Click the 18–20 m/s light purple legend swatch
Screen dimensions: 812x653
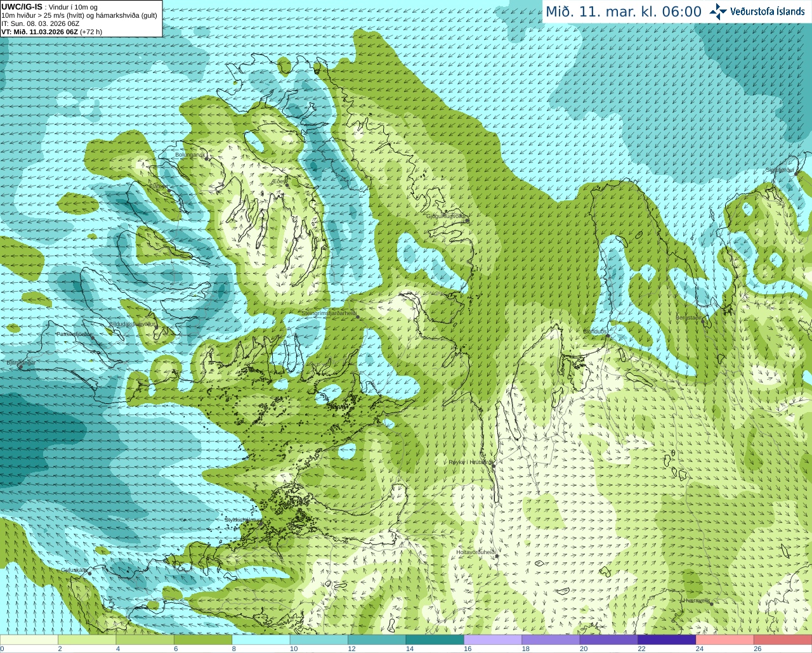pyautogui.click(x=551, y=640)
